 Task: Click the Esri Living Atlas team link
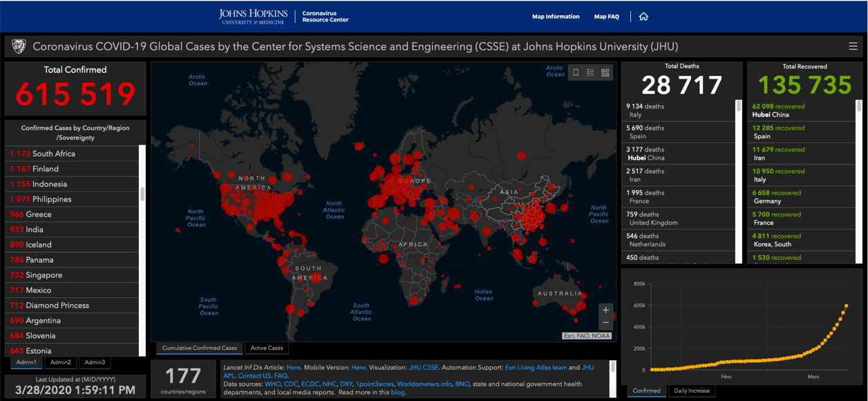[535, 367]
